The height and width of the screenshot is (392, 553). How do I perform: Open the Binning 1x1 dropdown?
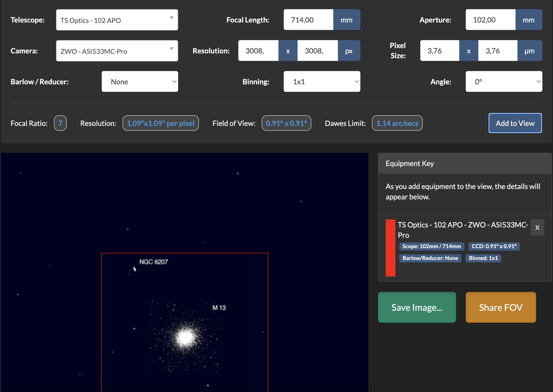(322, 82)
